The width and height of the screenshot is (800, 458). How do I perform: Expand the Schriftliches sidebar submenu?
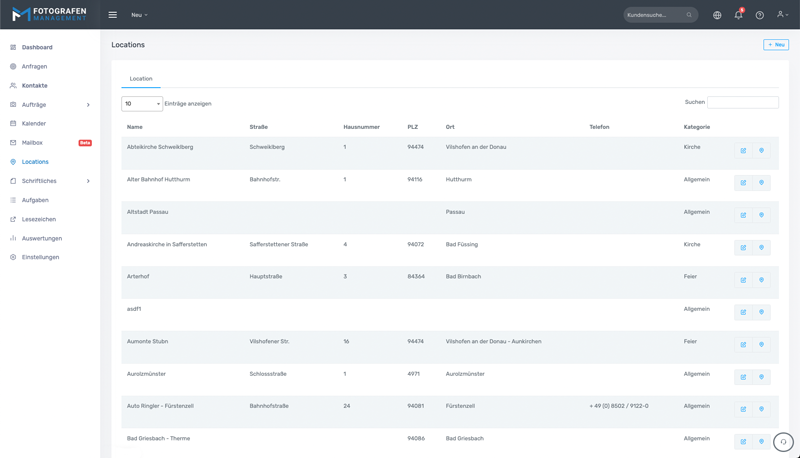coord(88,181)
